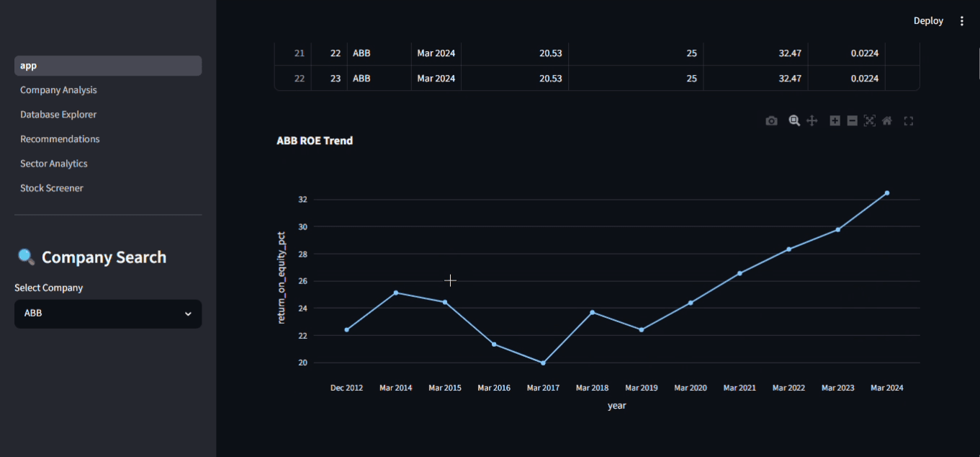This screenshot has height=457, width=980.
Task: Open the chart in fullscreen view
Action: point(908,121)
